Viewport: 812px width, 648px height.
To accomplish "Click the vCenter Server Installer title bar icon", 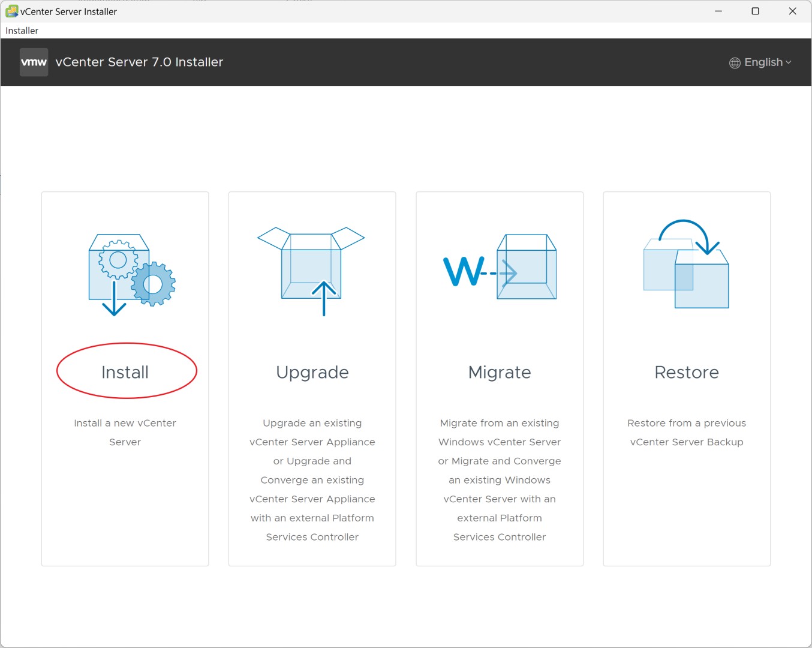I will click(11, 11).
